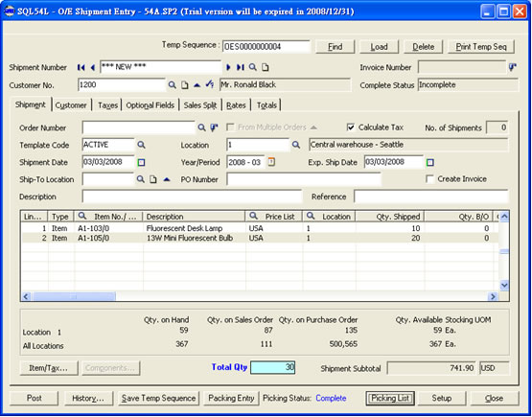The width and height of the screenshot is (532, 417).
Task: Go to last shipment number record
Action: (x=241, y=67)
